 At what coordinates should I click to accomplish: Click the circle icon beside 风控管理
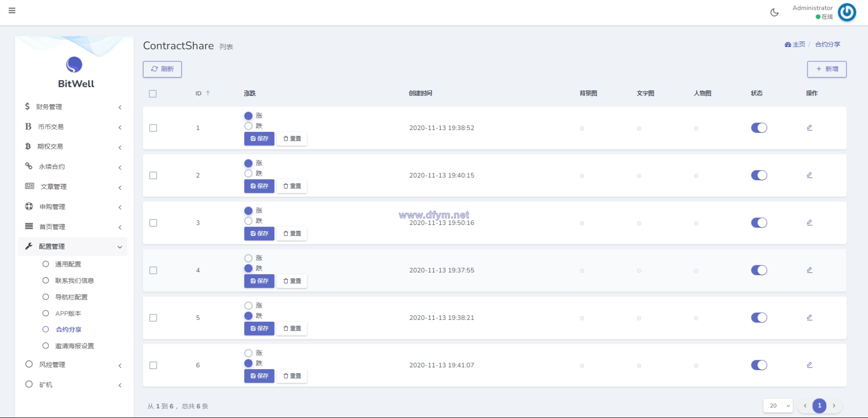coord(29,364)
